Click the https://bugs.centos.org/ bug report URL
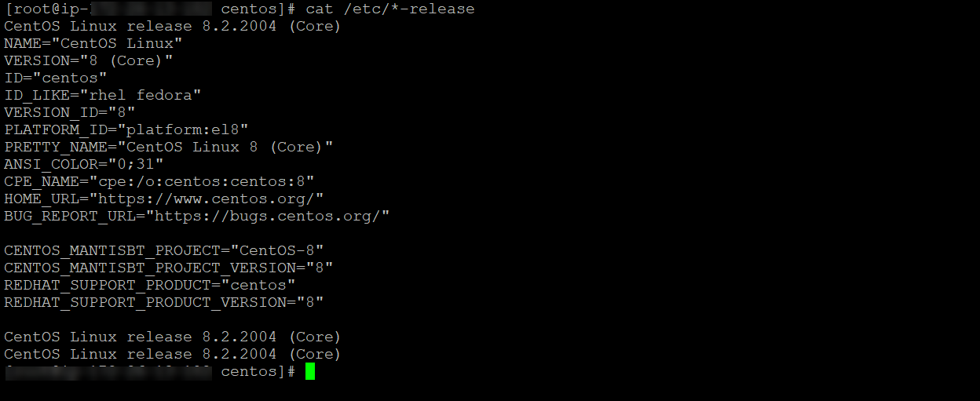Screen dimensions: 980x401 tap(267, 216)
